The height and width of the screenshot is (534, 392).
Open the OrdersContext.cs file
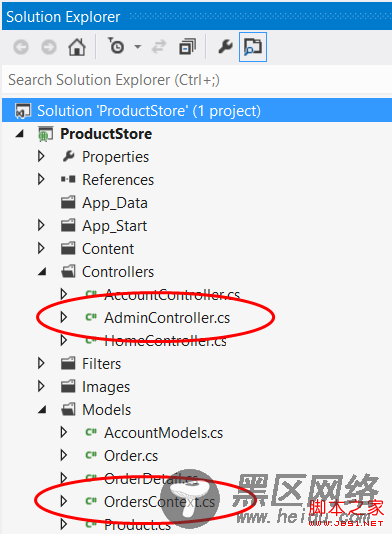tap(159, 502)
